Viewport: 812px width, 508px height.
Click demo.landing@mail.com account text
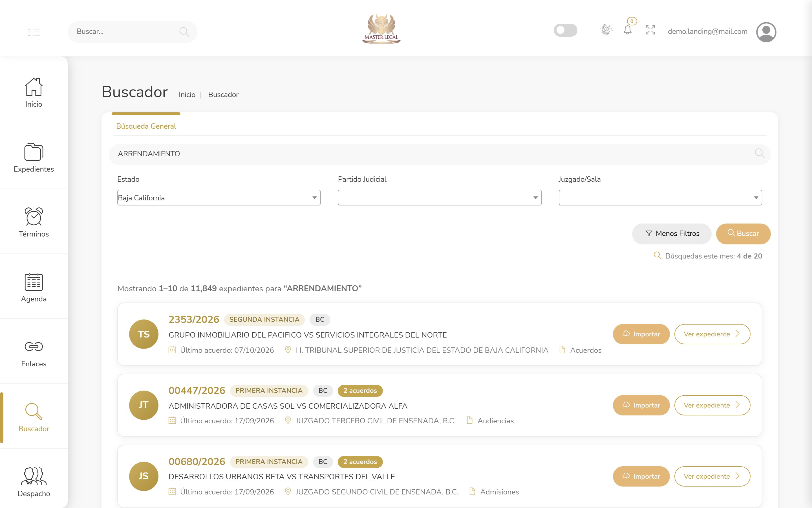coord(707,32)
